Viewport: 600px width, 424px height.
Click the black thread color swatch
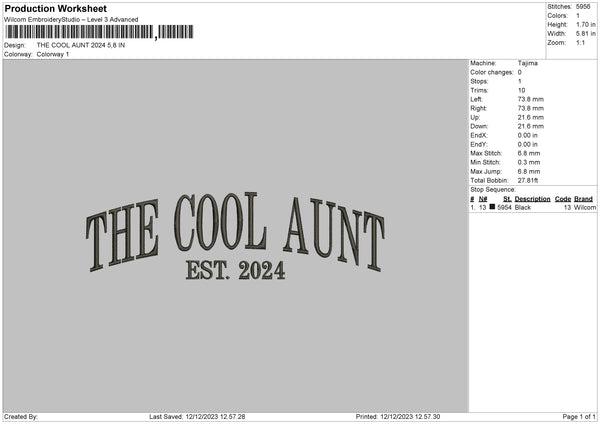pos(493,207)
